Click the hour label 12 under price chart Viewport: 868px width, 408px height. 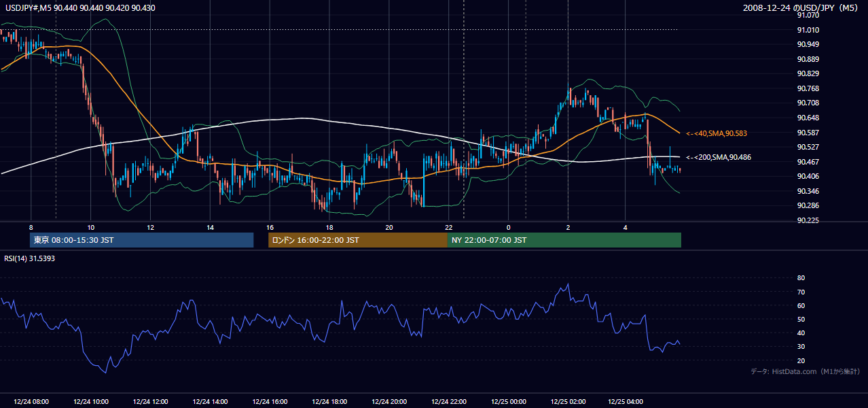pos(150,227)
